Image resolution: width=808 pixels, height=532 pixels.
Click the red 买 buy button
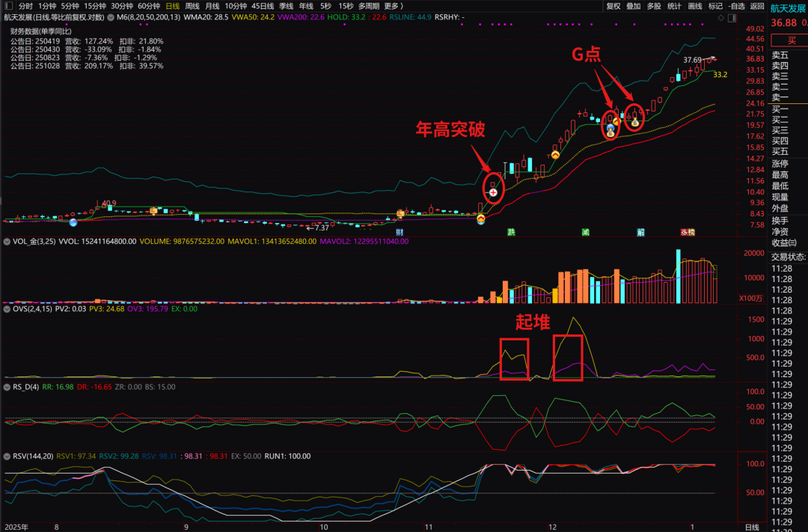pos(791,40)
